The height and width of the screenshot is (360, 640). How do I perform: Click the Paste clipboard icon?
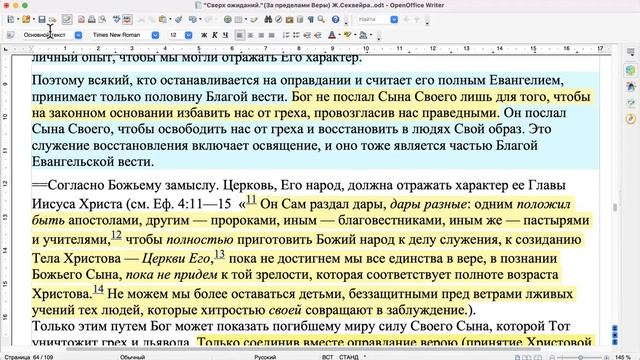163,19
